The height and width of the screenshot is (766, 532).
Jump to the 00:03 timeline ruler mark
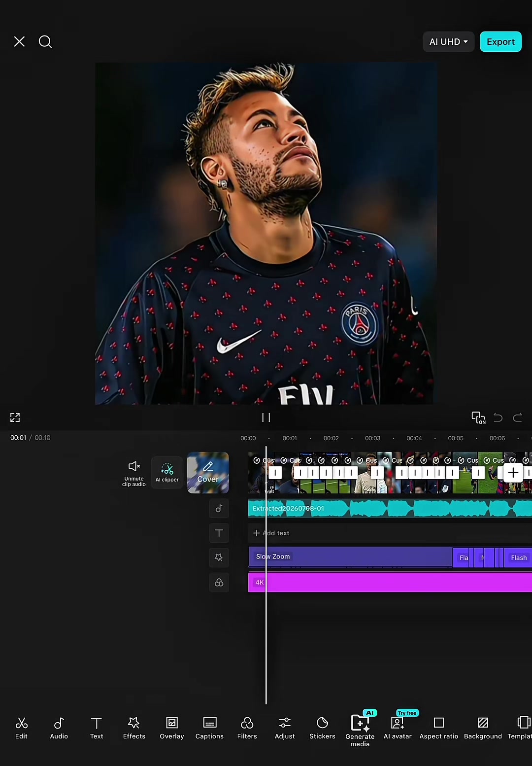coord(372,438)
